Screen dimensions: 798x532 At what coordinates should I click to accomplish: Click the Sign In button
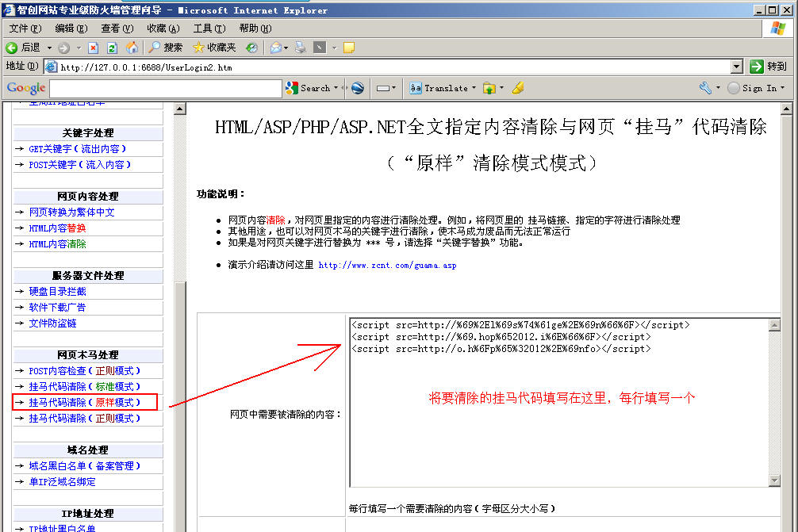coord(753,88)
